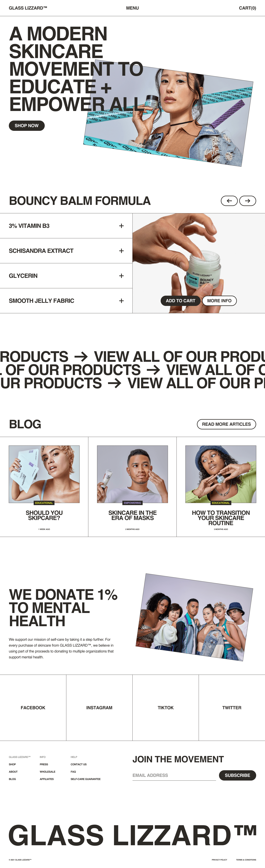Click the SUBSCRIBE button
This screenshot has height=868, width=265.
237,775
